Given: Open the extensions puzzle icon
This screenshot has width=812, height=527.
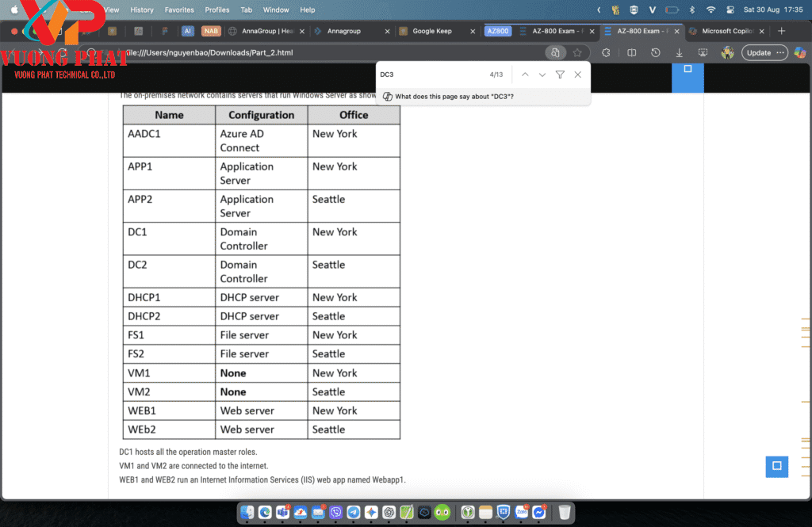Looking at the screenshot, I should 605,53.
